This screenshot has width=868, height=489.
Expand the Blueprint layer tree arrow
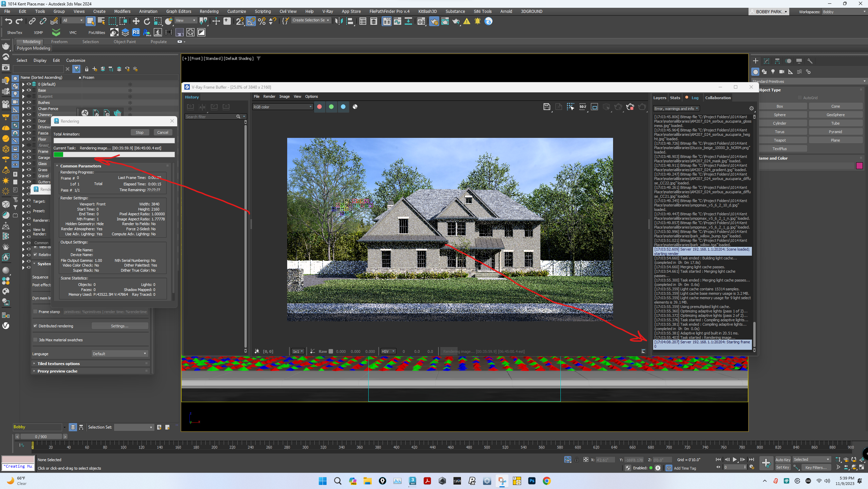tap(23, 96)
